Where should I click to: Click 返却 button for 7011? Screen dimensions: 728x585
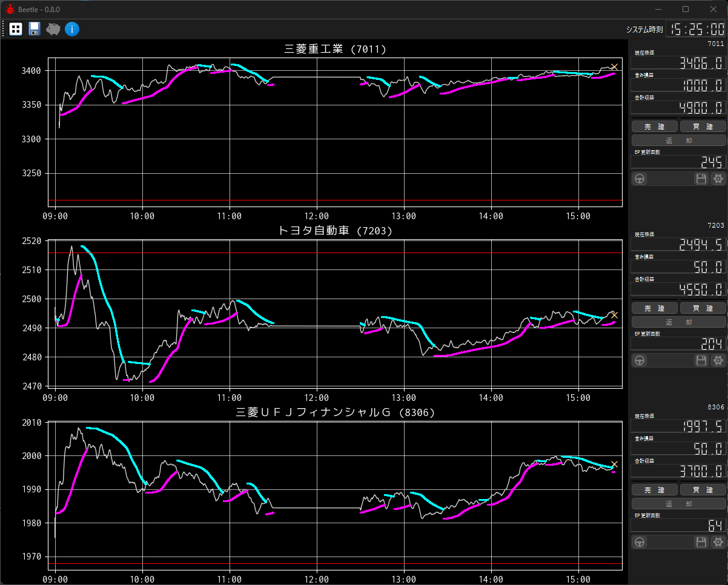click(x=678, y=140)
